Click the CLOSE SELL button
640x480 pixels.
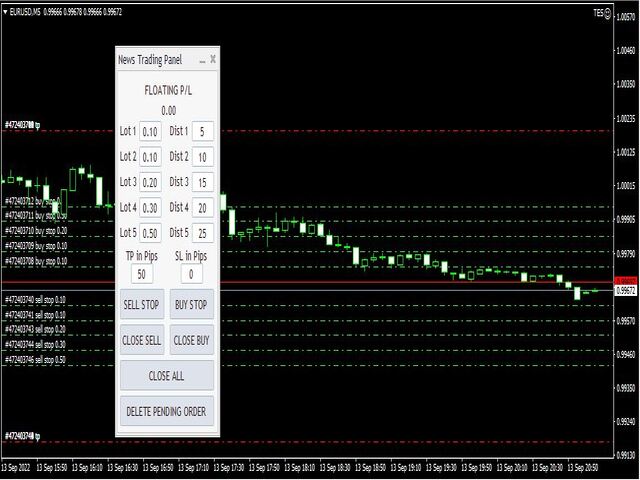click(x=142, y=340)
